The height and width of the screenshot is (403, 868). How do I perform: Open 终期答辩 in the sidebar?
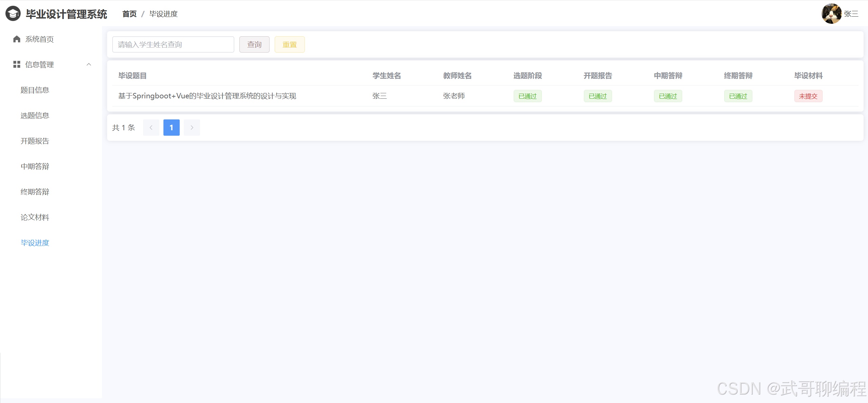(x=35, y=192)
